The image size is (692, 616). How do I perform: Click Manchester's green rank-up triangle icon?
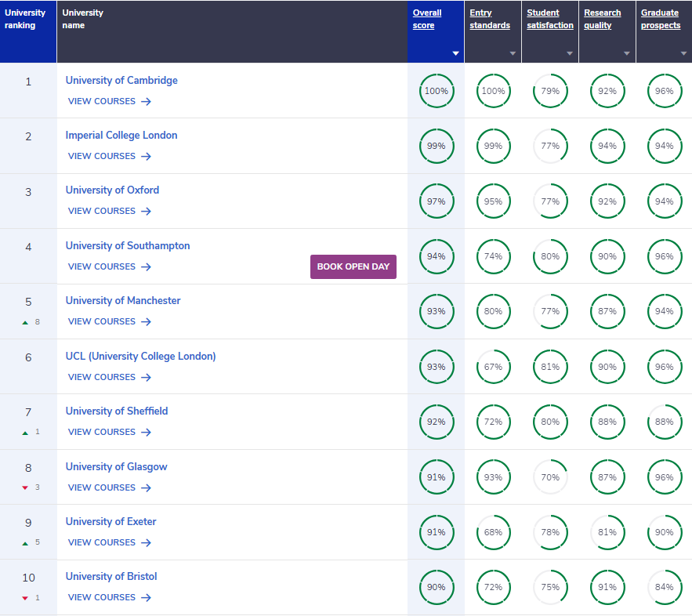click(x=25, y=323)
